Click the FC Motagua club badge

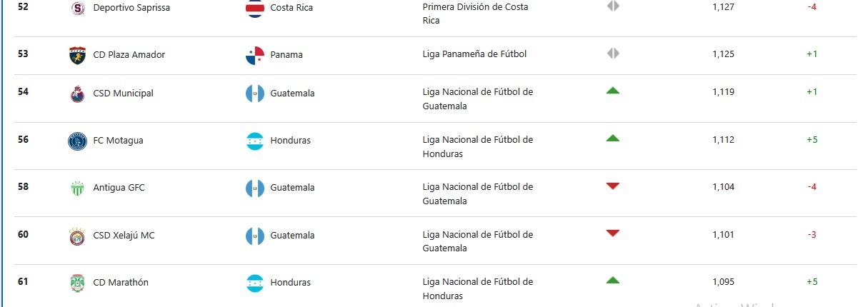pyautogui.click(x=77, y=141)
